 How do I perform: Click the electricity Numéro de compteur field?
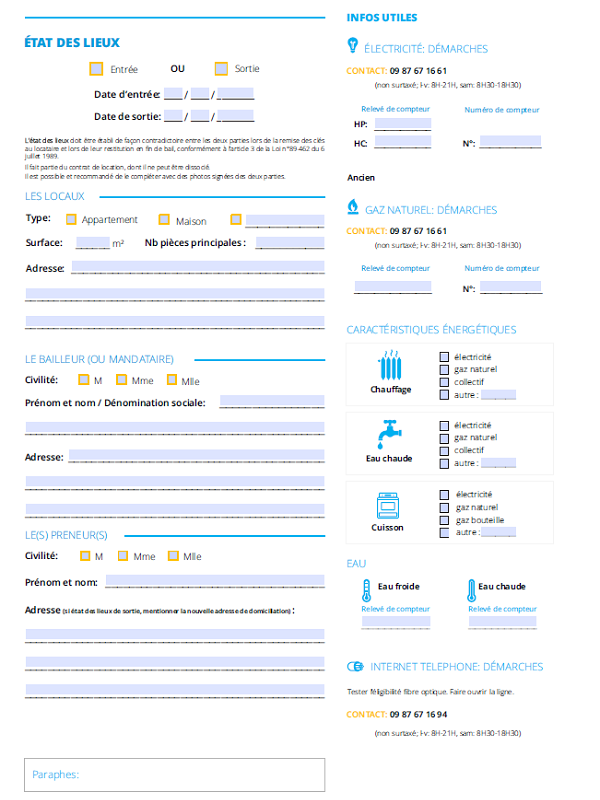click(510, 141)
